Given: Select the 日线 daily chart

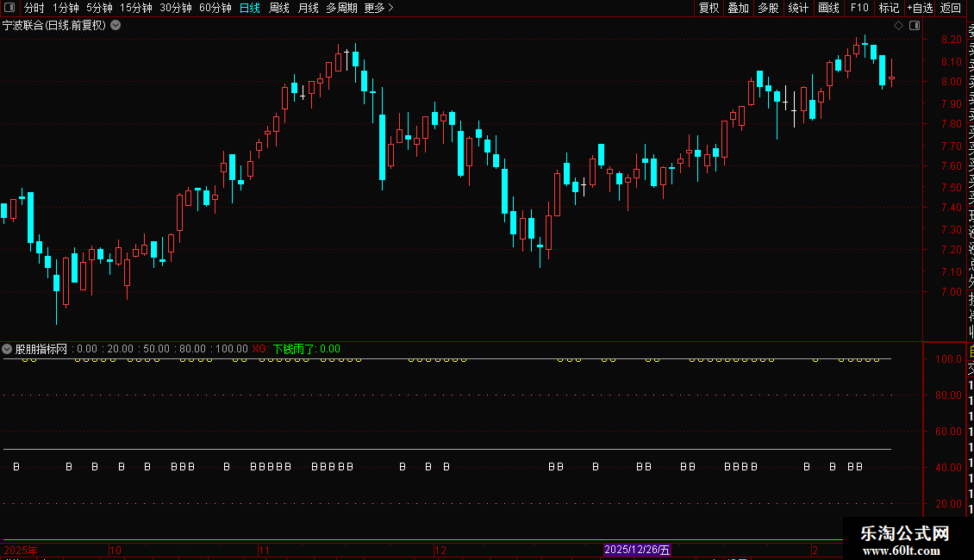Looking at the screenshot, I should coord(250,8).
